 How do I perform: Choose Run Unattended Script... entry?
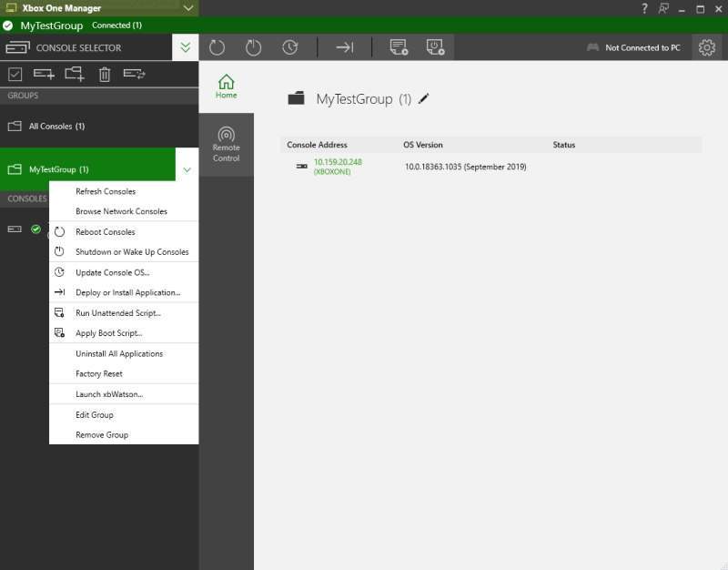pyautogui.click(x=124, y=313)
